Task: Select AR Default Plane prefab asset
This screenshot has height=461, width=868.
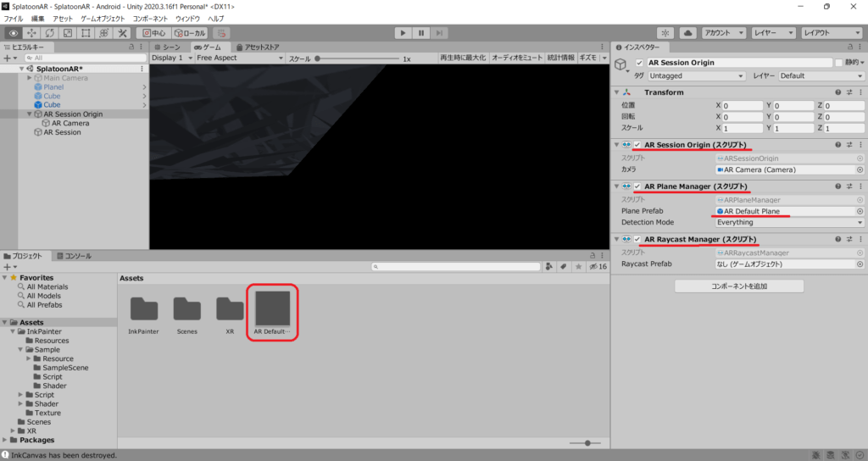Action: click(272, 312)
